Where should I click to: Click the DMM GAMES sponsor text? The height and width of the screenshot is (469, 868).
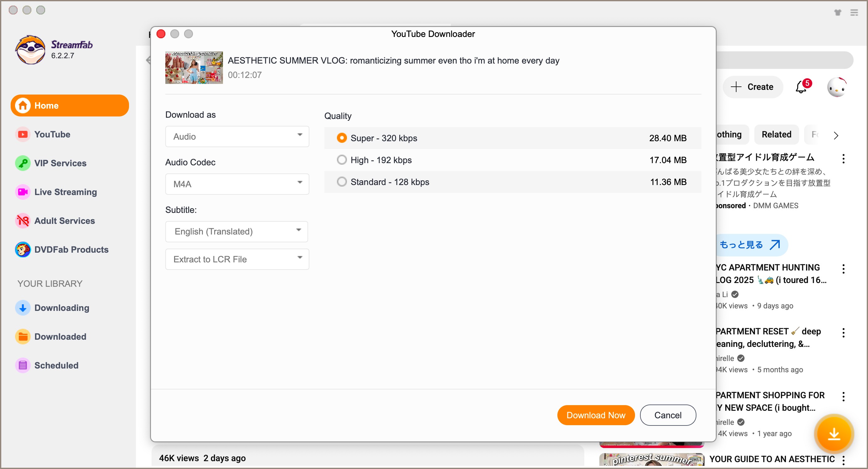coord(776,206)
